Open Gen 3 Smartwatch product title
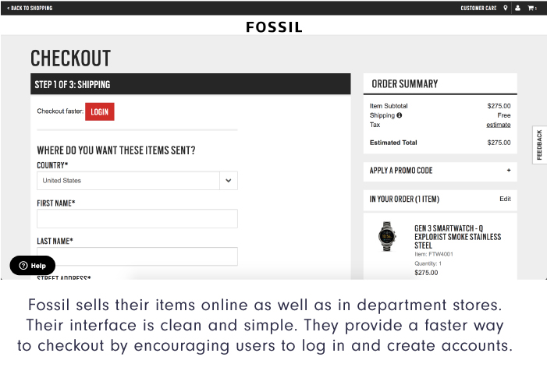This screenshot has height=392, width=547. tap(457, 237)
